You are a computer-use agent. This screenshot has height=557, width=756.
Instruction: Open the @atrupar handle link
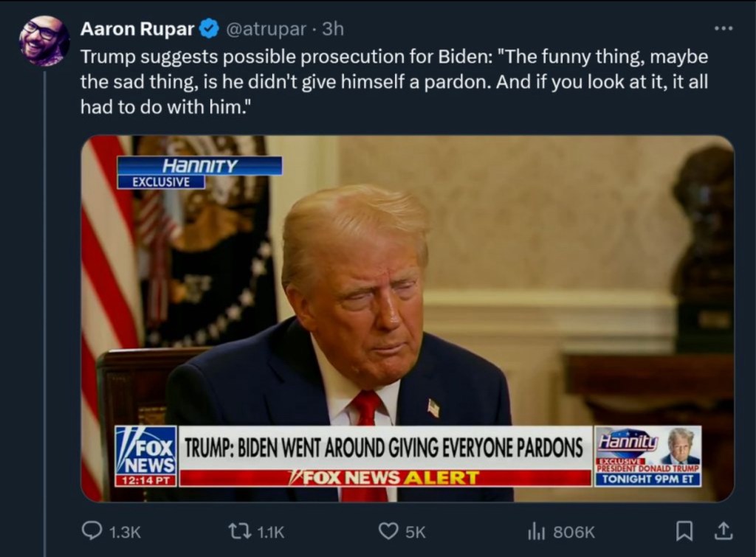click(x=264, y=29)
